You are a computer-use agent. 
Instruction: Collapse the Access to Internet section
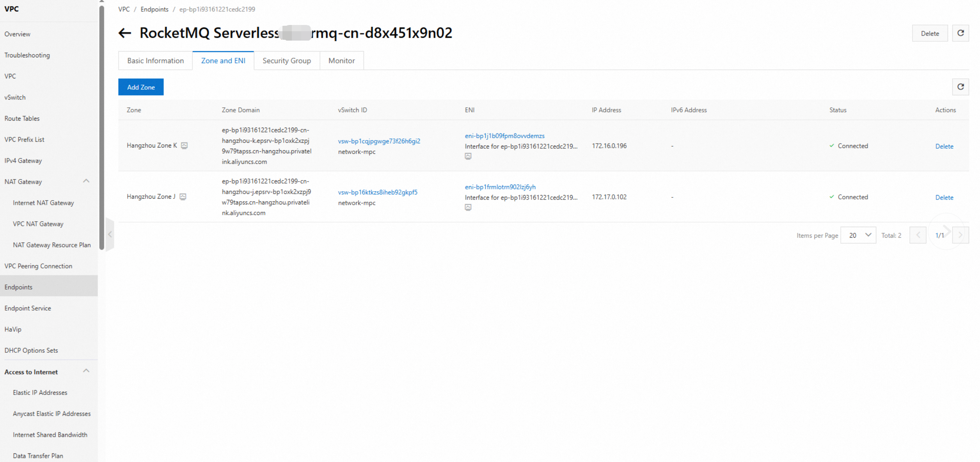pyautogui.click(x=86, y=371)
